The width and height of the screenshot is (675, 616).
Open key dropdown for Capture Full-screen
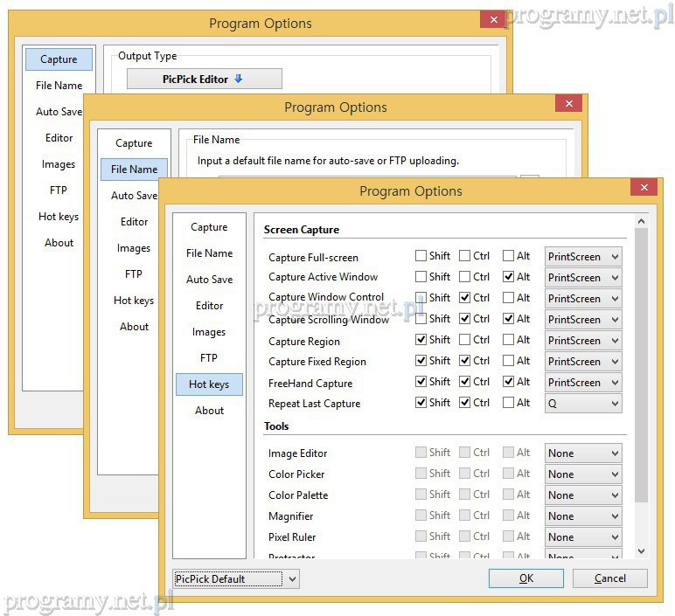(583, 257)
